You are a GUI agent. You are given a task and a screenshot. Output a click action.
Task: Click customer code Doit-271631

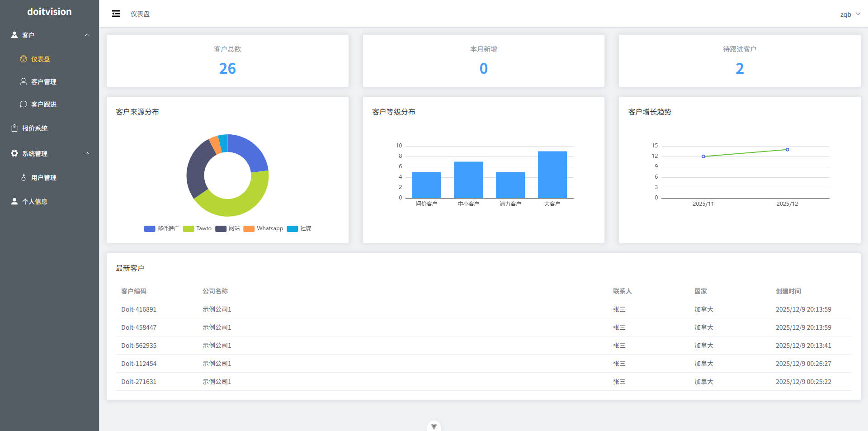point(139,382)
